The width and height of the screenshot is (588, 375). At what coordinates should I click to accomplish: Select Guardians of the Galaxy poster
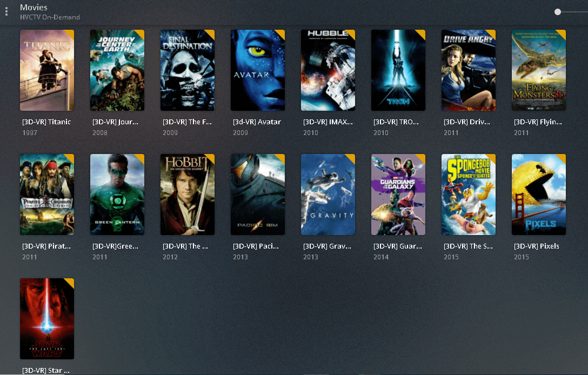398,195
